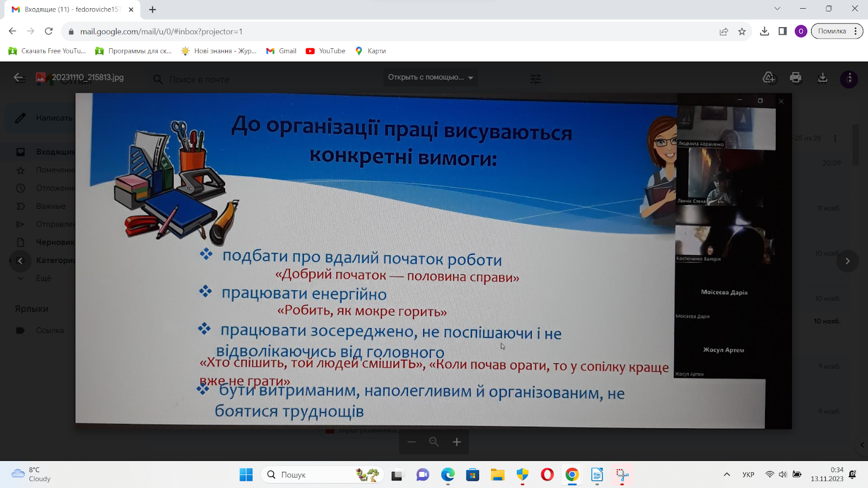Open File Explorer from taskbar
Screen dimensions: 868x488
pos(497,475)
